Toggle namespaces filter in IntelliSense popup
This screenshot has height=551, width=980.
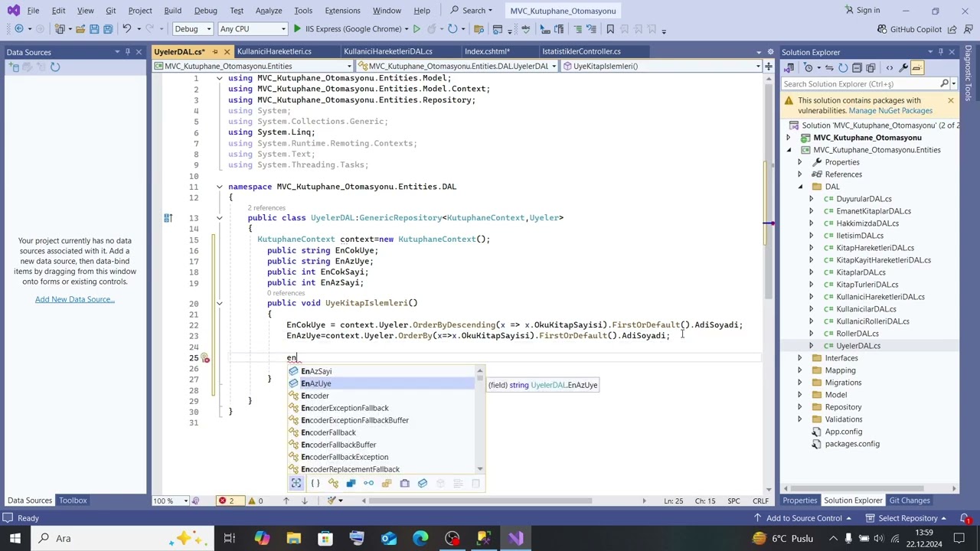pyautogui.click(x=315, y=484)
